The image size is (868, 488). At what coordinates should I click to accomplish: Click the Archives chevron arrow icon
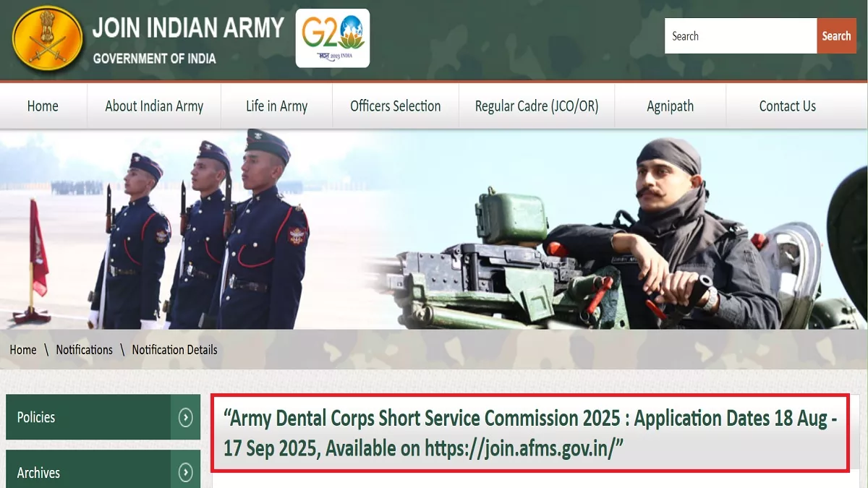click(x=186, y=472)
